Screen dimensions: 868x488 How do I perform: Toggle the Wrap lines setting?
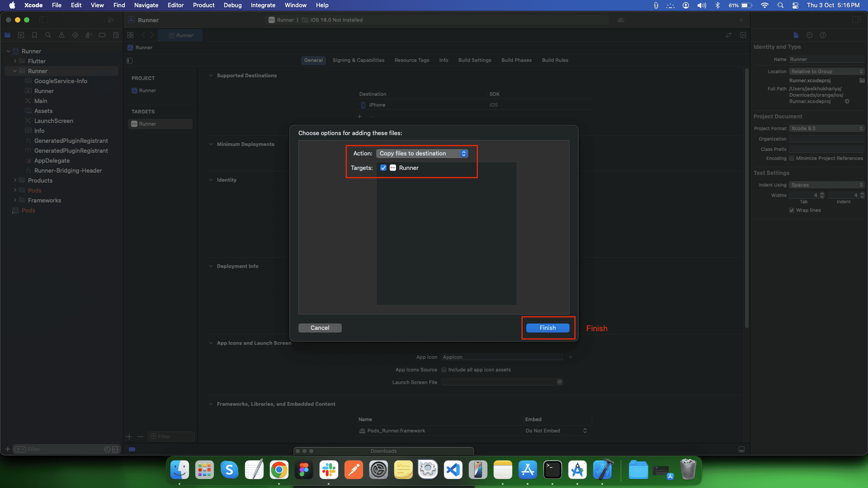[x=792, y=210]
